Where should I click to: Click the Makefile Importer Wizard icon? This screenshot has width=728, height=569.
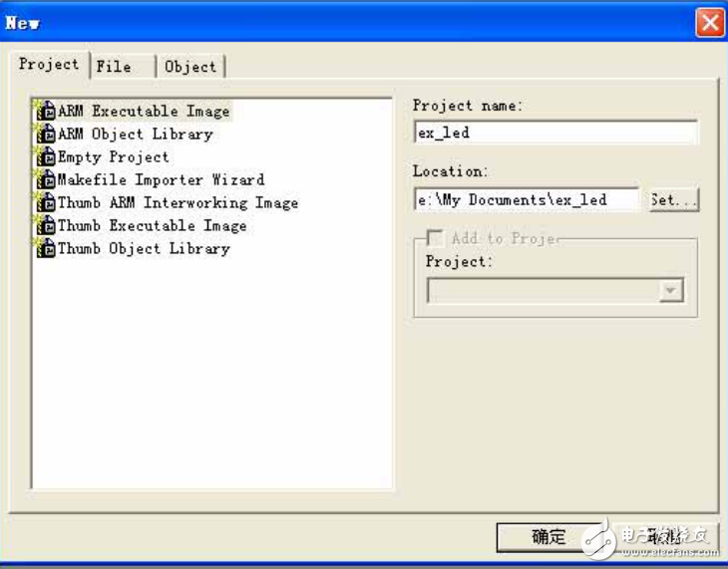tap(45, 180)
